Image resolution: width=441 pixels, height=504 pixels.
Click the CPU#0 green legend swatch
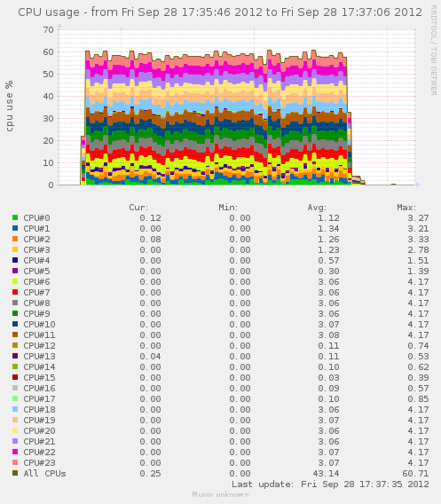click(x=15, y=217)
